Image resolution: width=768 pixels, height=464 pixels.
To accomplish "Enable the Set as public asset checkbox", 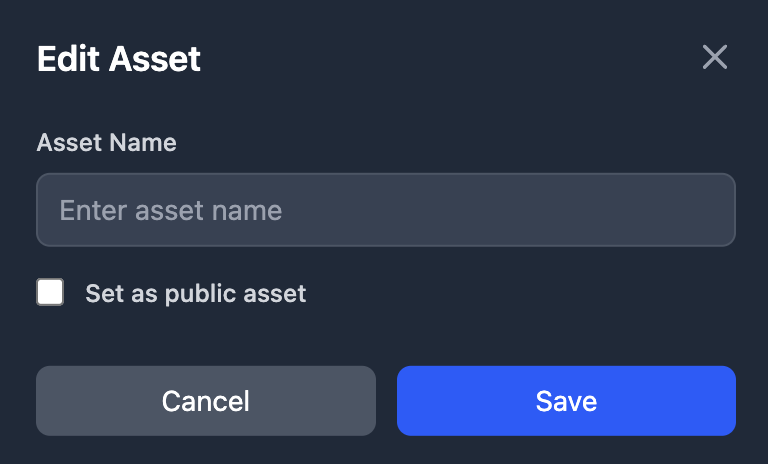I will [50, 293].
